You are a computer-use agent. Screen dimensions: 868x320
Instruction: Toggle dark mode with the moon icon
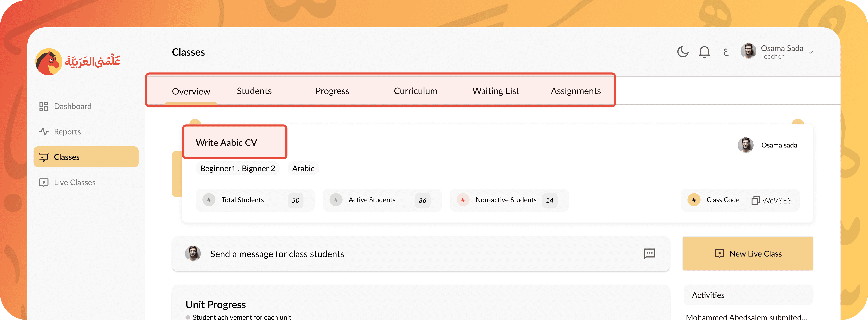(683, 52)
